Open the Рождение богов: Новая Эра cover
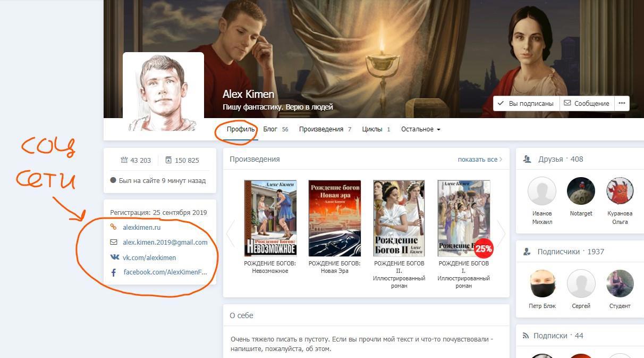Screen dimensions: 644x358 pyautogui.click(x=334, y=218)
